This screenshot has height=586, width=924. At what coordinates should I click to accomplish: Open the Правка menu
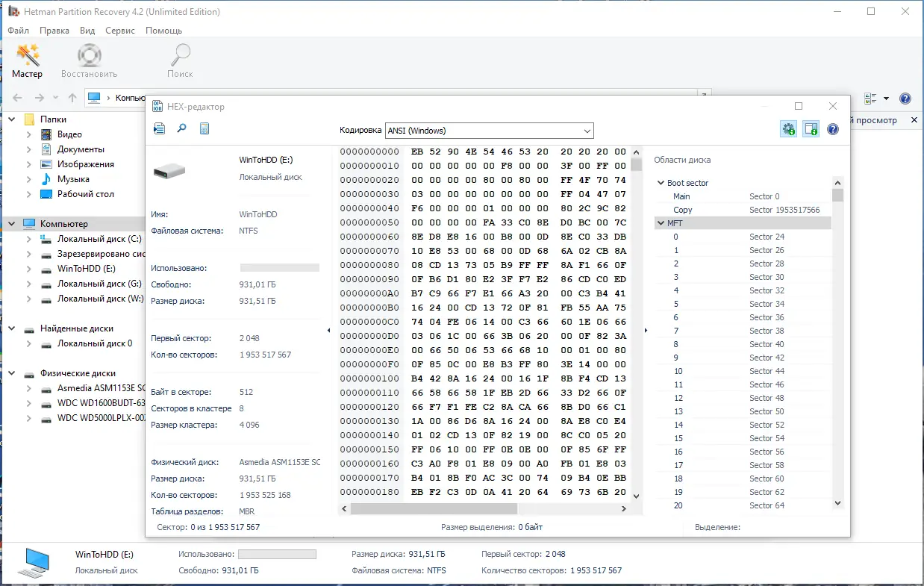coord(54,31)
